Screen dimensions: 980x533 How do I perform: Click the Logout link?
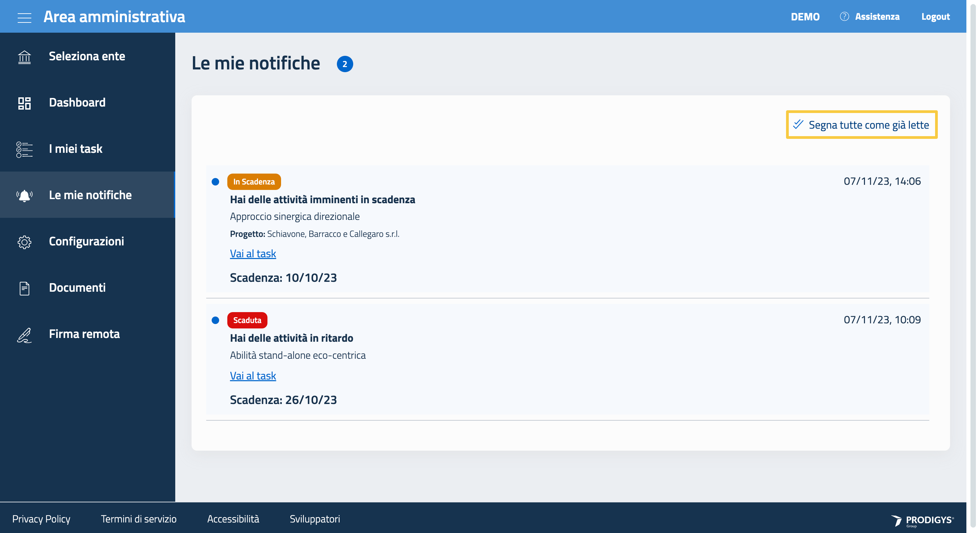point(935,17)
